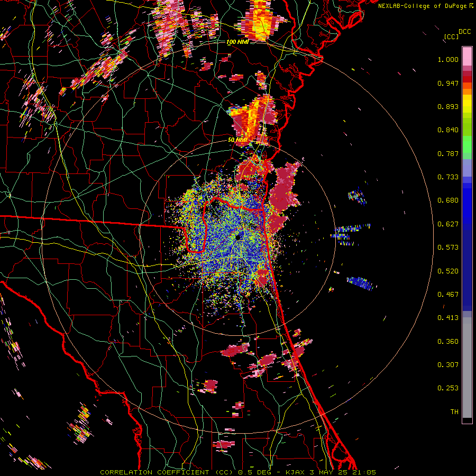The image size is (476, 476).
Task: Click the light pink top segment of color bar
Action: point(467,57)
